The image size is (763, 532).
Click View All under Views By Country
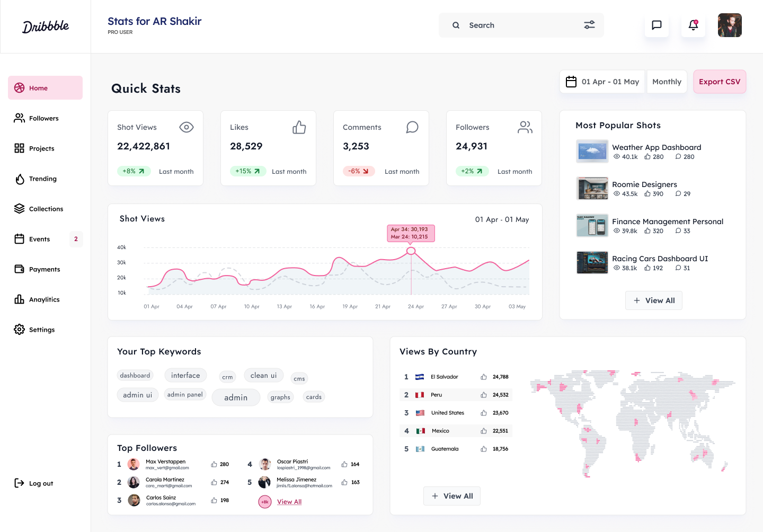[452, 496]
